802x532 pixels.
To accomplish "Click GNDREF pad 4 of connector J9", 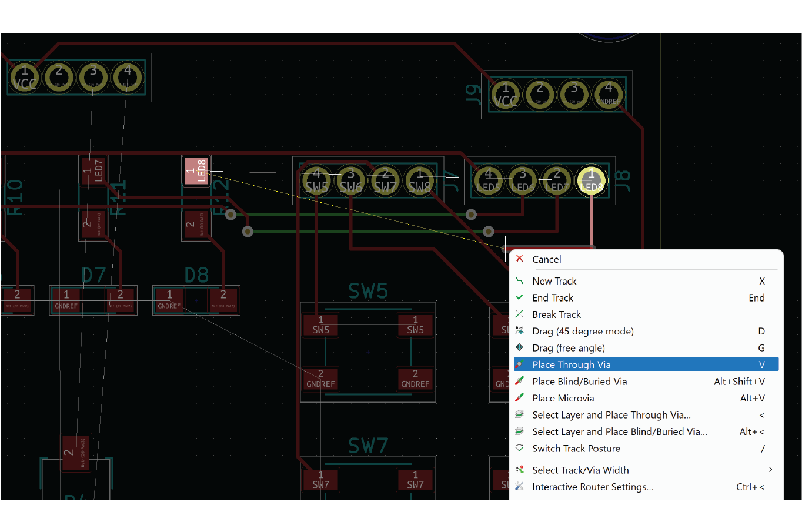I will (x=609, y=95).
